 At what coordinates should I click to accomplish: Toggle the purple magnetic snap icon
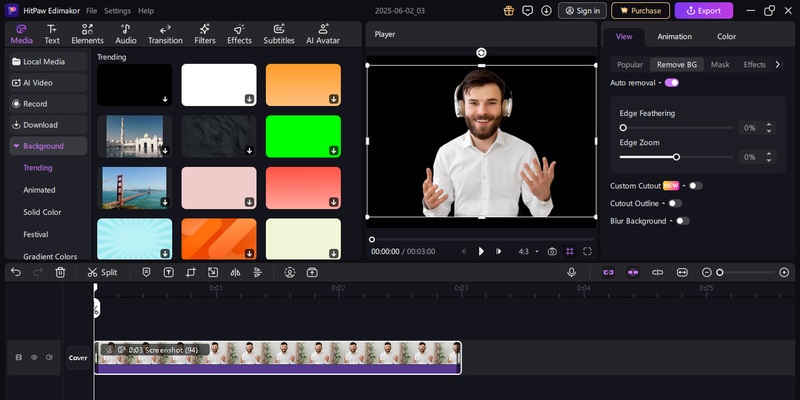[633, 272]
